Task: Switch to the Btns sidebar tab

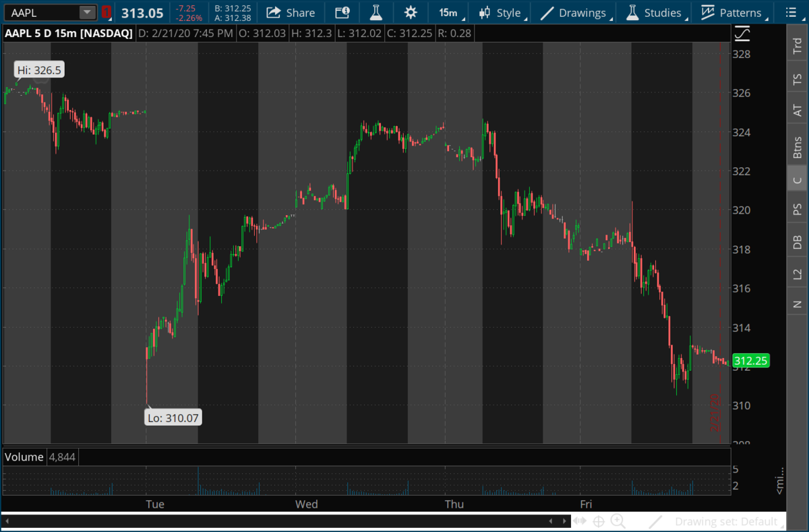Action: point(797,147)
